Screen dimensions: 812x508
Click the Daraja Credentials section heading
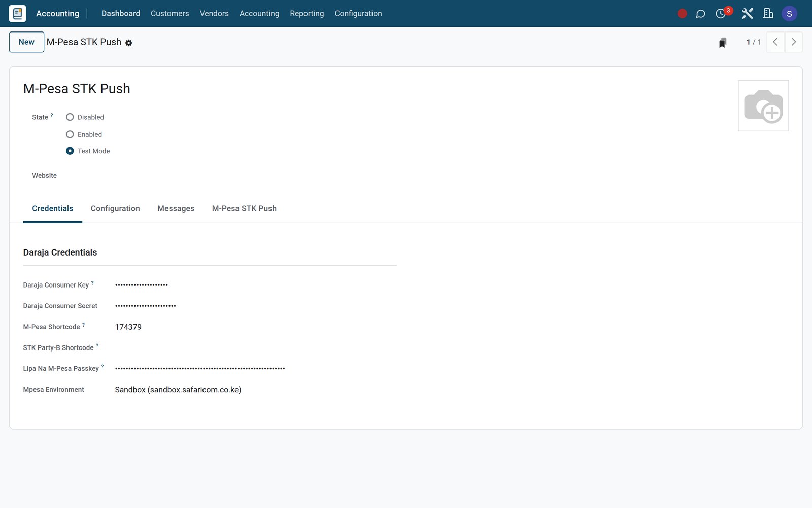(60, 252)
